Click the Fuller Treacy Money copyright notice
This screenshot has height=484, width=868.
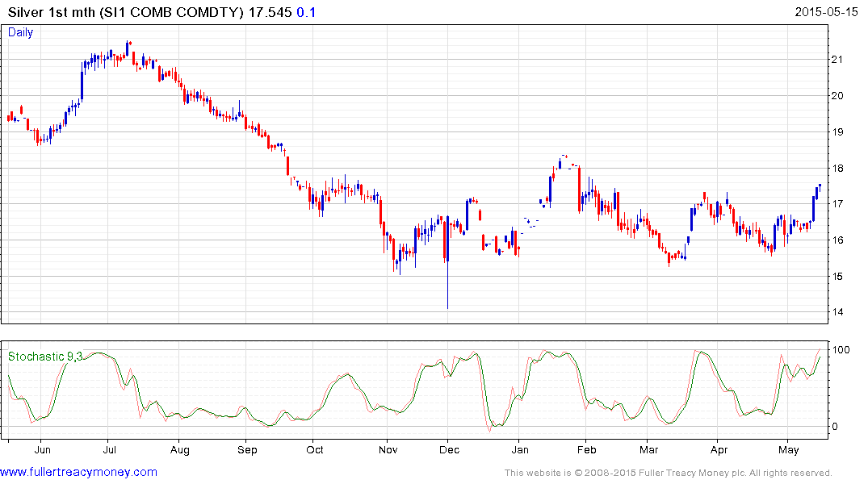coord(668,473)
